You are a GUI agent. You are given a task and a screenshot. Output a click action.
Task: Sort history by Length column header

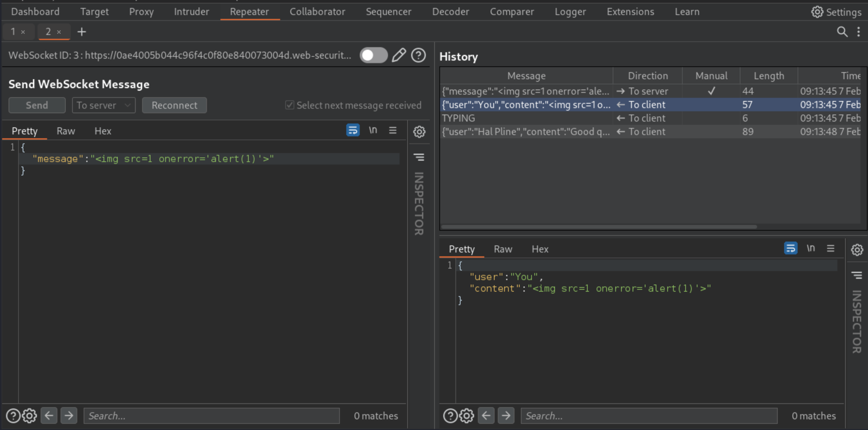pyautogui.click(x=769, y=76)
